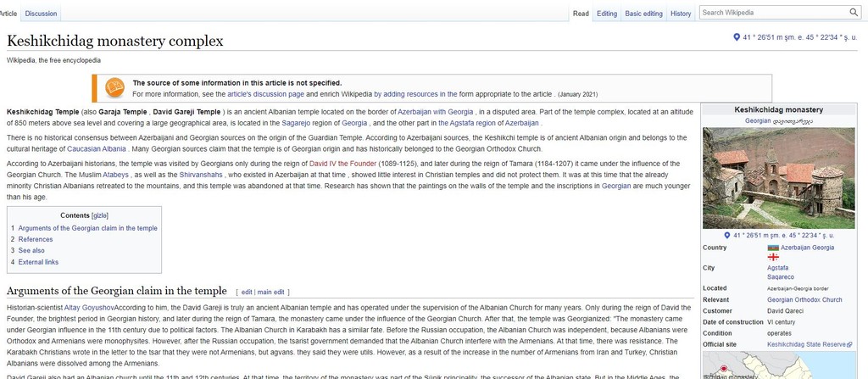The width and height of the screenshot is (868, 379).
Task: Click the Azerbaijan flag icon in infobox
Action: (773, 248)
